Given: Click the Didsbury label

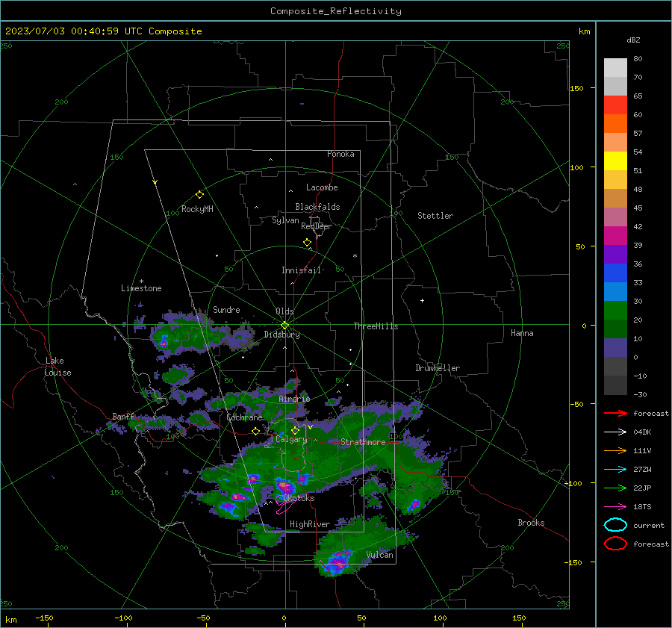Looking at the screenshot, I should [x=281, y=335].
